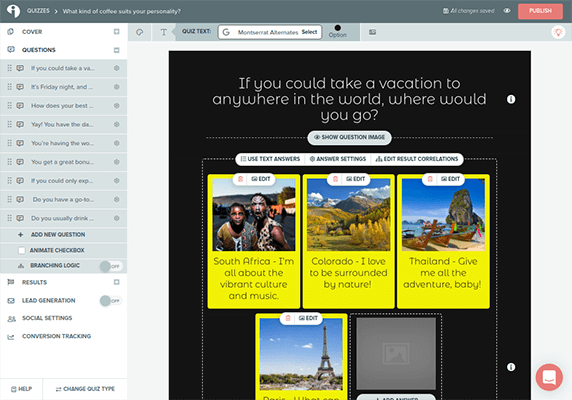The image size is (572, 400).
Task: Select question 'You get a great bonu...'
Action: click(x=62, y=162)
